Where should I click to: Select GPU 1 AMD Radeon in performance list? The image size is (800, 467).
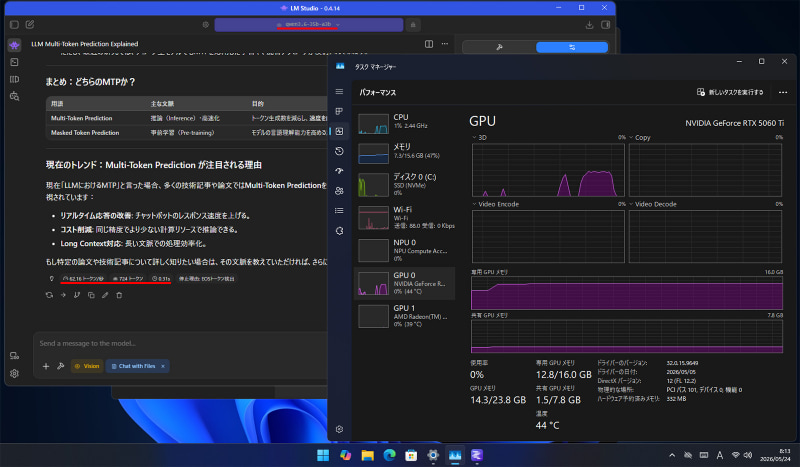click(x=404, y=315)
